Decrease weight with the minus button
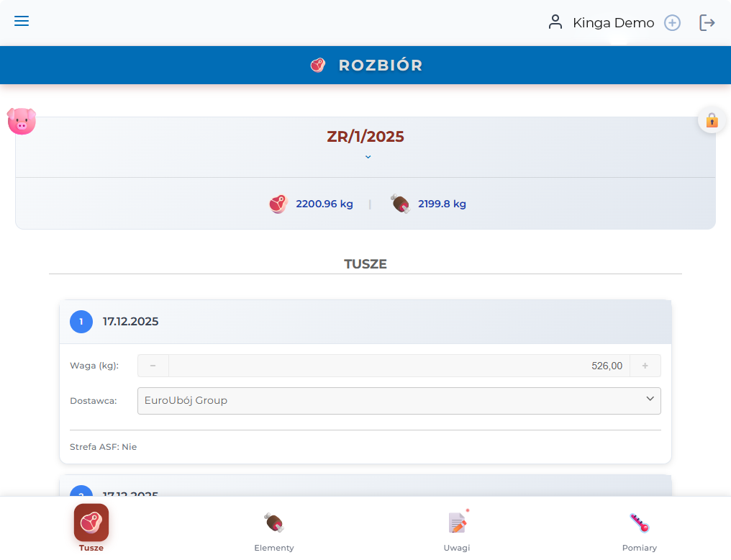The width and height of the screenshot is (731, 560). (x=153, y=366)
